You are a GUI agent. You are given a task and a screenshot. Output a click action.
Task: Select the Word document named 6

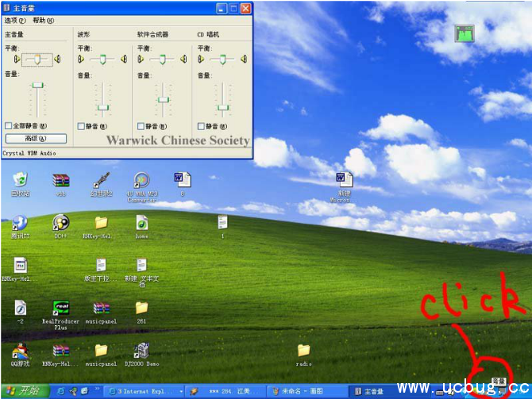click(x=183, y=184)
